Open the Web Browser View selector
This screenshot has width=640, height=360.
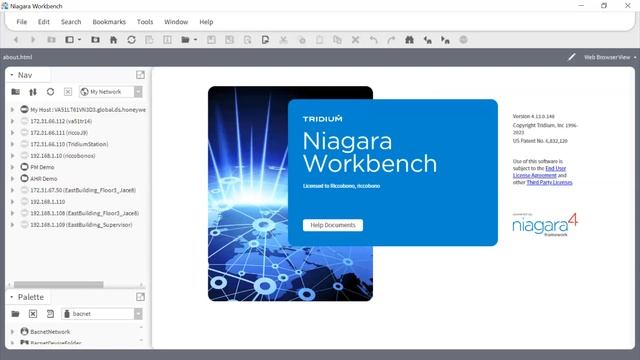tap(610, 57)
